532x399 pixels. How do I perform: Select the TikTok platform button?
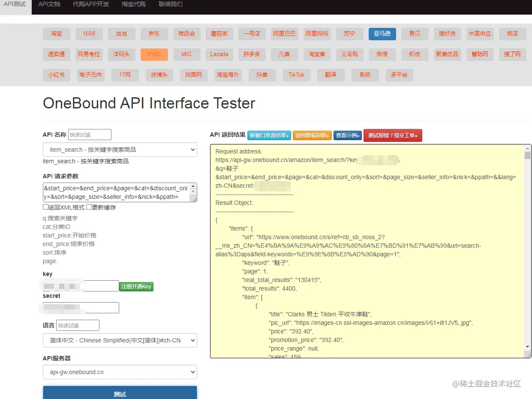297,75
